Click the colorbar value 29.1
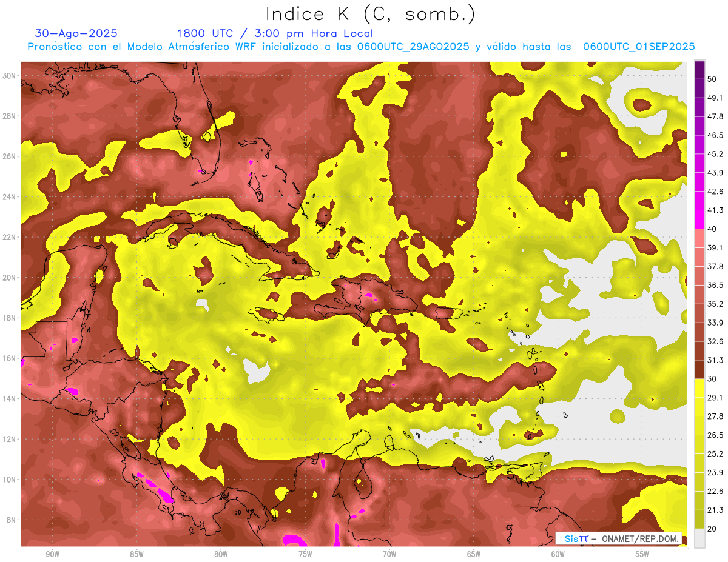The image size is (728, 562). [715, 398]
